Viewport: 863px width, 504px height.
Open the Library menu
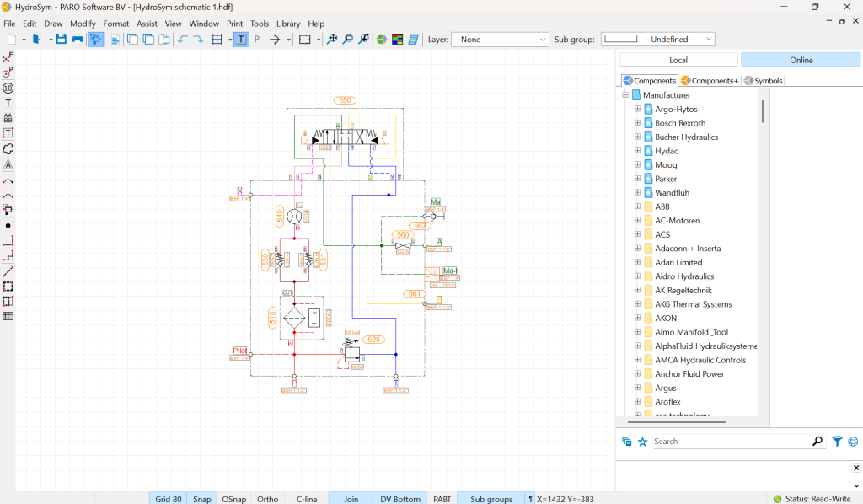[x=288, y=24]
